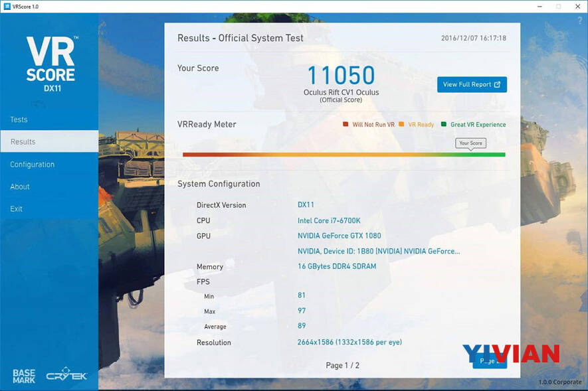Screen dimensions: 588x391
Task: Minimize the VRScore window
Action: (536, 6)
